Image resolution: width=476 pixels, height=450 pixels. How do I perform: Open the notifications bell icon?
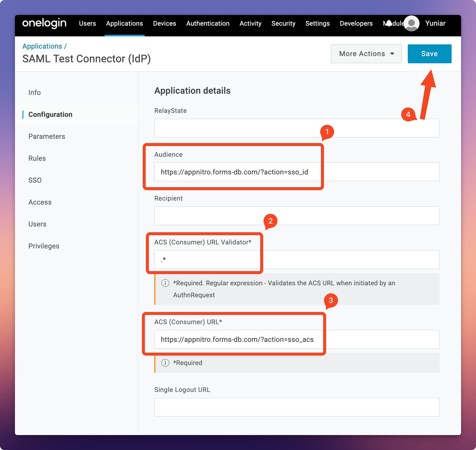[389, 23]
